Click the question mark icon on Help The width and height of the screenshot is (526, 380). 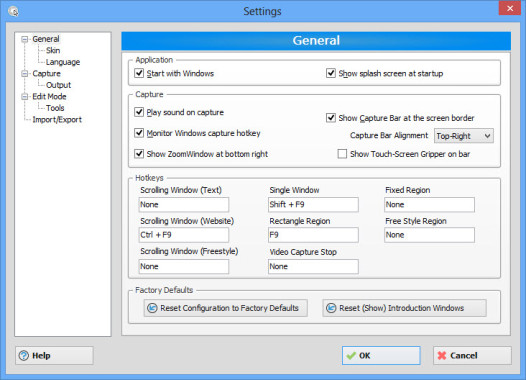point(24,356)
